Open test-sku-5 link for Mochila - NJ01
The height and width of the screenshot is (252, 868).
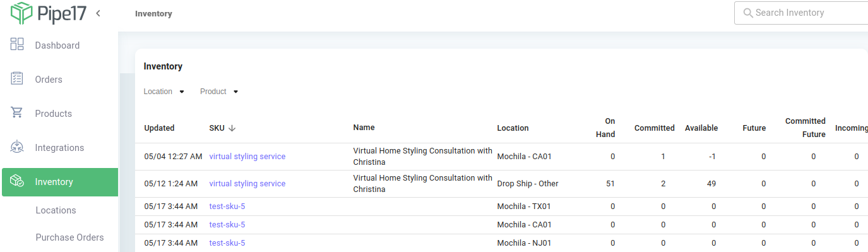pyautogui.click(x=227, y=243)
